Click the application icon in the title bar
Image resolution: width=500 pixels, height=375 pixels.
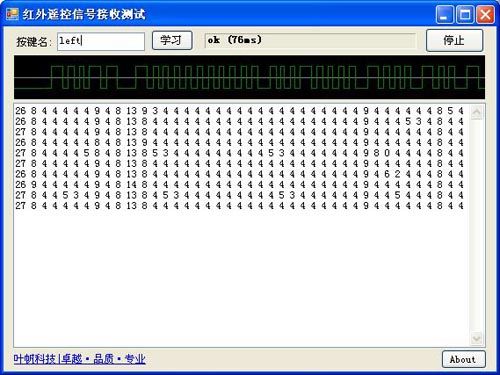[x=12, y=14]
